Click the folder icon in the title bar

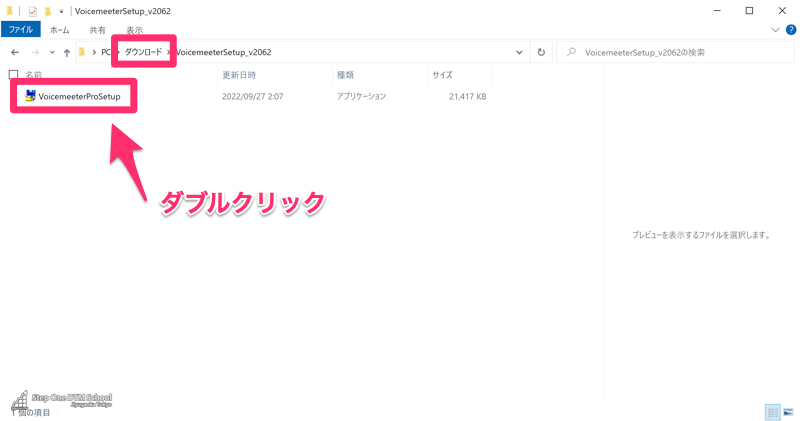click(9, 11)
